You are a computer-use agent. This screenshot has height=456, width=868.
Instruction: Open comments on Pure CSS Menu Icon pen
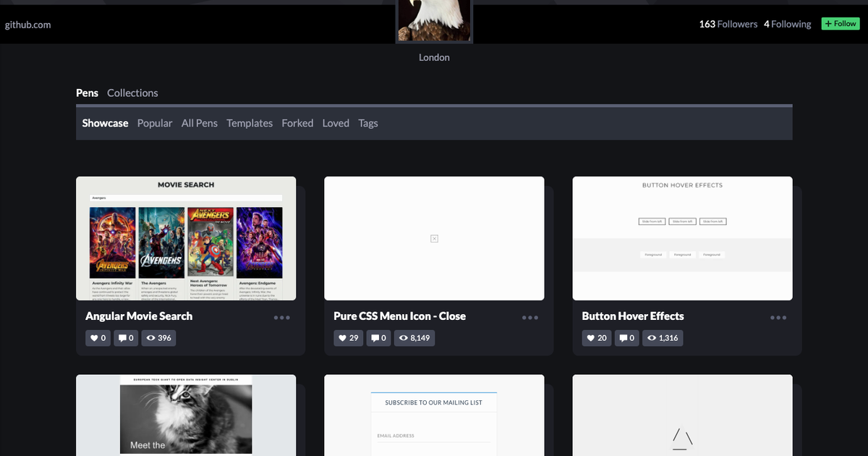378,338
